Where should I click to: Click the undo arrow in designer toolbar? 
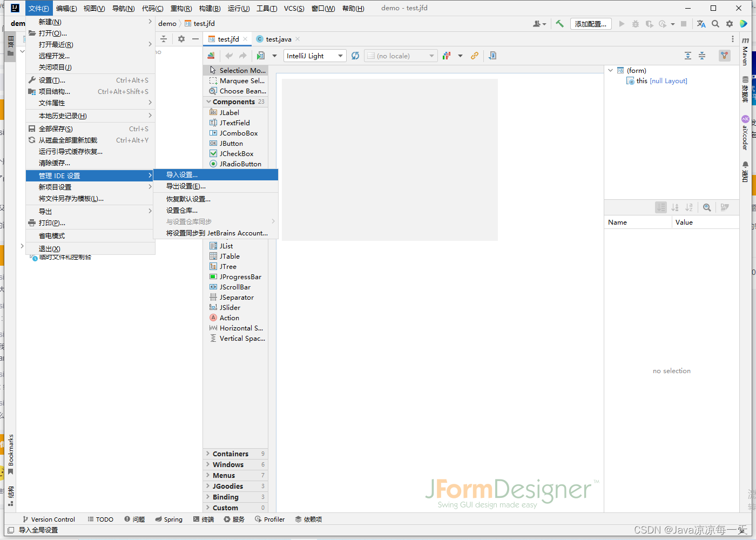[x=229, y=56]
